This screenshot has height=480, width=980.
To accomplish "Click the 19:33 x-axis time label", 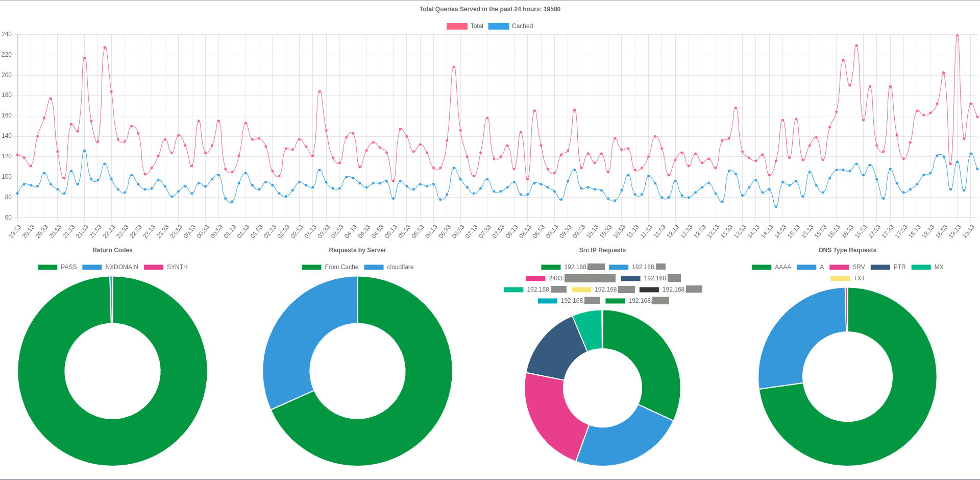I will (968, 231).
